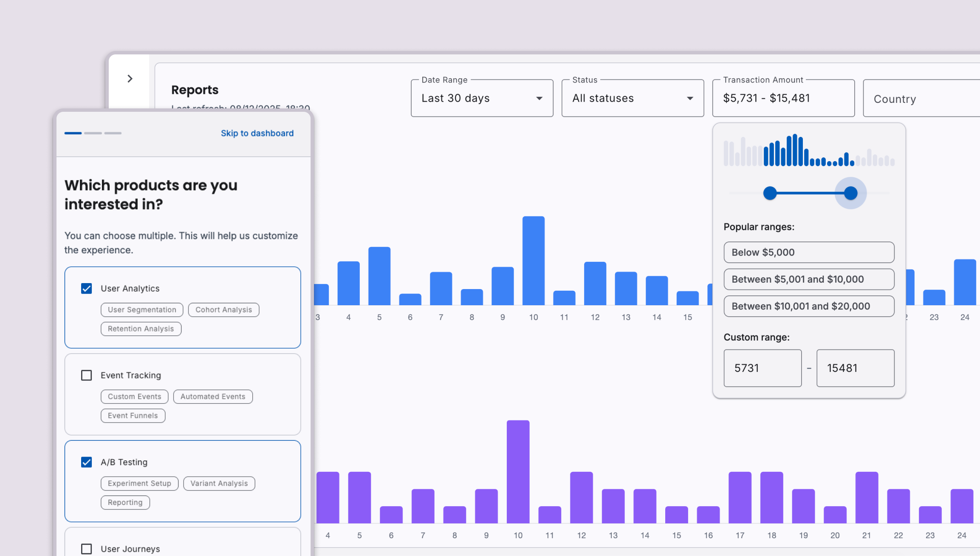Uncheck the User Analytics checkbox
The width and height of the screenshot is (980, 556).
pos(87,288)
